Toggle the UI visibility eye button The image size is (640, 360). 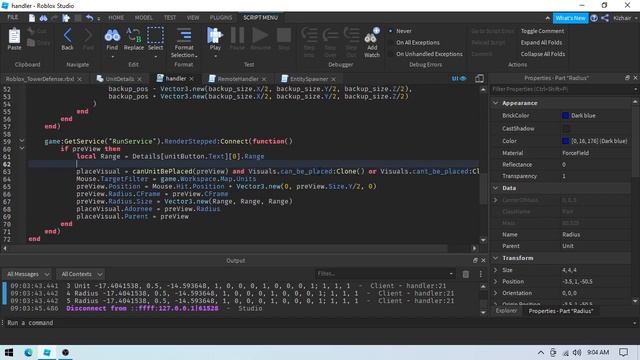pos(459,78)
